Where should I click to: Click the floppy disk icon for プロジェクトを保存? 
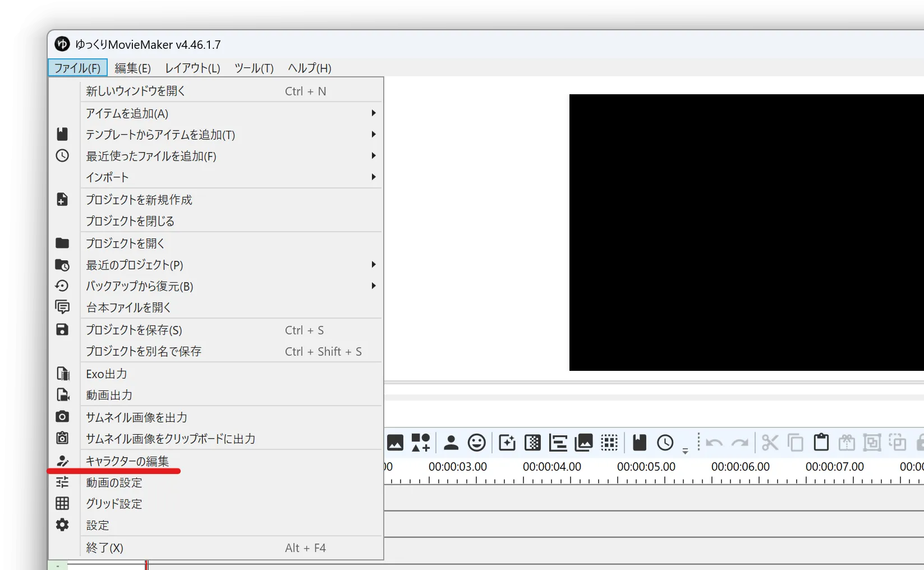[x=62, y=329]
